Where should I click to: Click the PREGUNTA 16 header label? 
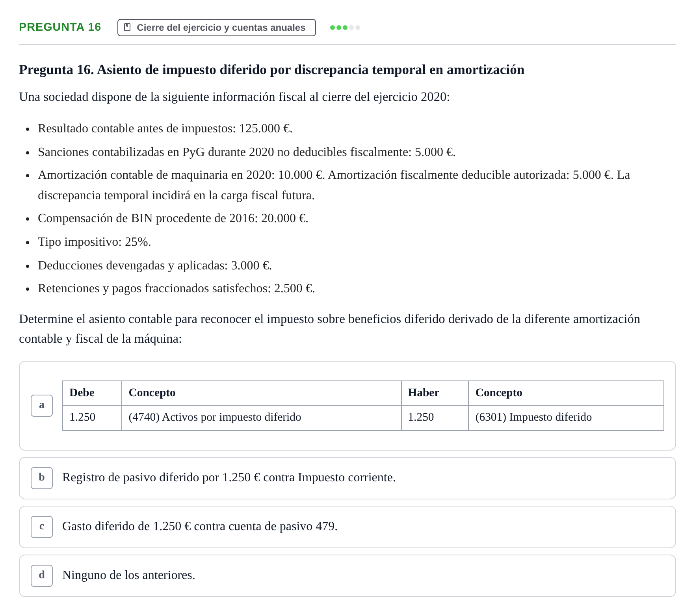[x=60, y=27]
